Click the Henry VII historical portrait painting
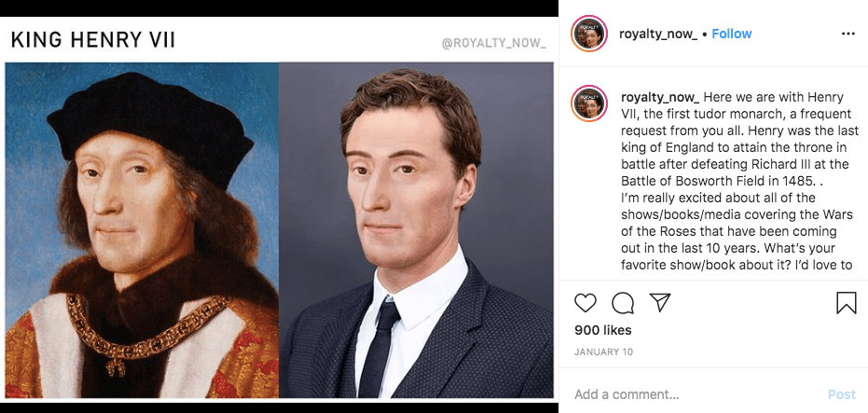868x413 pixels. [142, 230]
